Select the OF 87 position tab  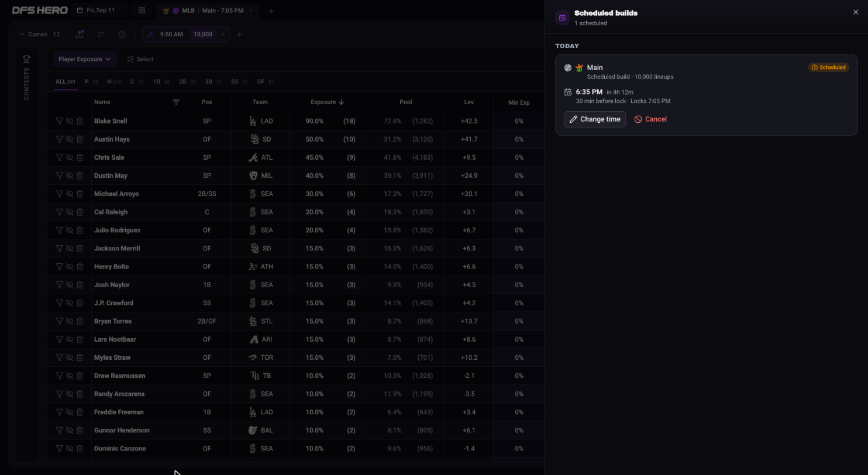coord(266,82)
